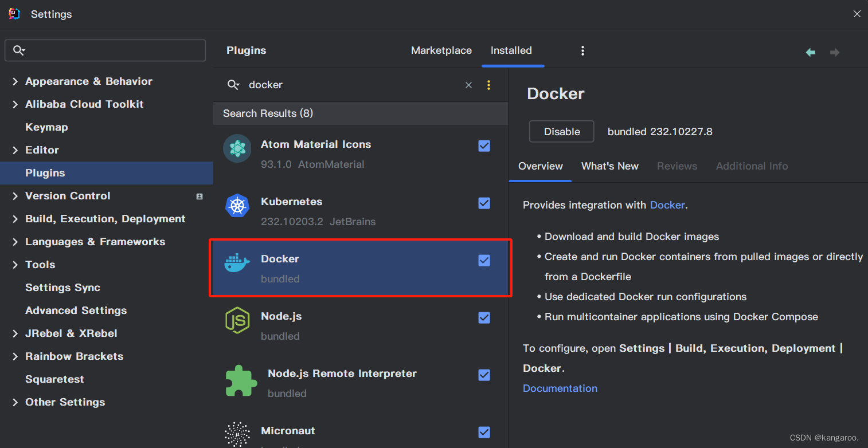The image size is (868, 448).
Task: Open the Documentation link
Action: click(560, 388)
